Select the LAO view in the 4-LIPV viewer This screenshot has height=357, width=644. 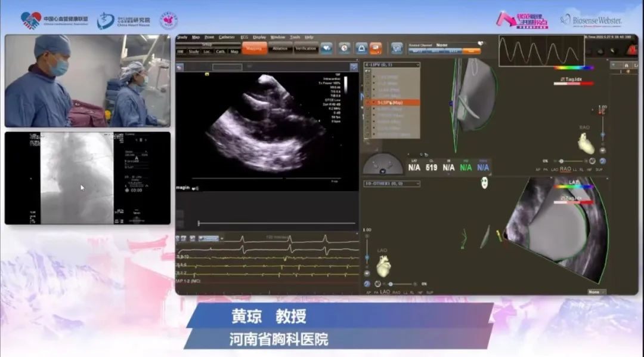(555, 170)
